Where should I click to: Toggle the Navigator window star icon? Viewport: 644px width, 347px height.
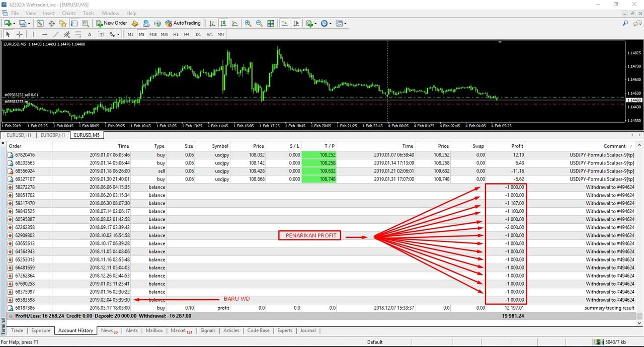pyautogui.click(x=63, y=23)
